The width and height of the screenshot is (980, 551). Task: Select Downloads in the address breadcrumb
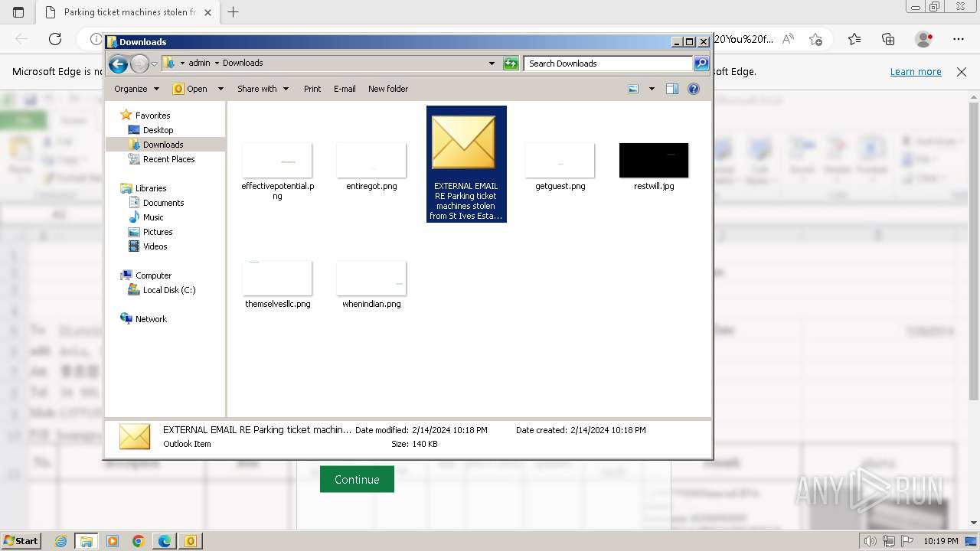click(243, 64)
